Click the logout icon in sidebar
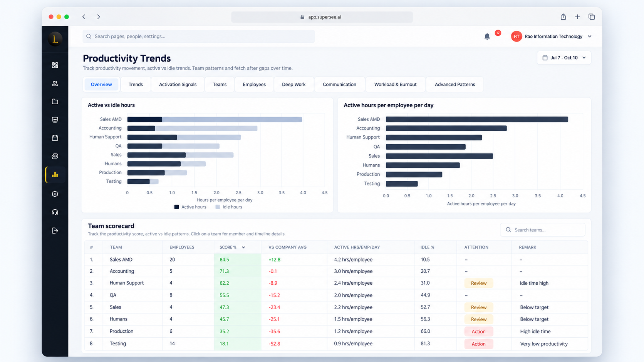644x362 pixels. (55, 230)
